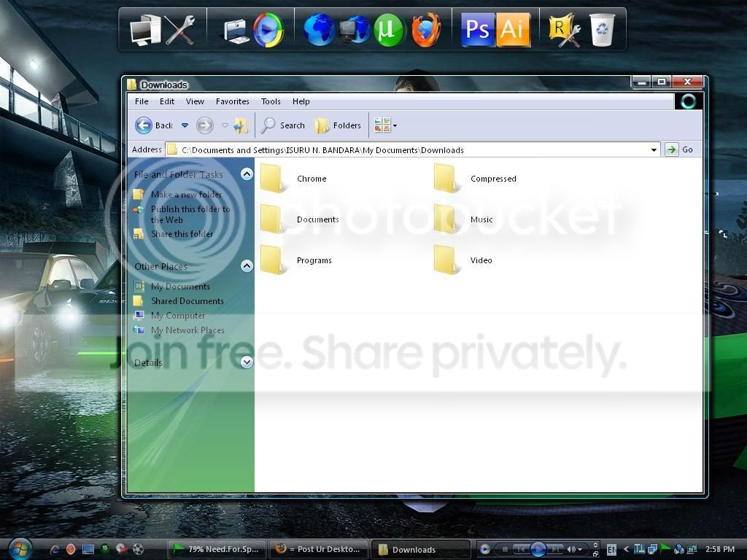747x560 pixels.
Task: Toggle the Folders pane
Action: 338,125
